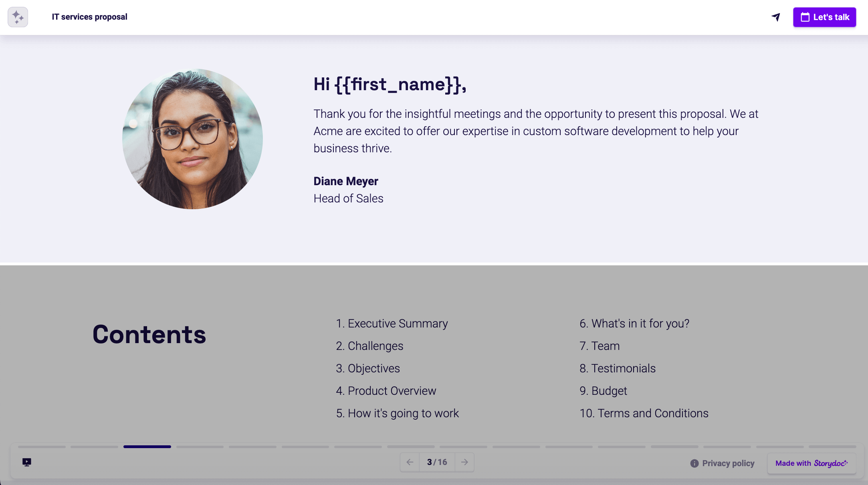Open the Privacy policy link
The height and width of the screenshot is (485, 868).
tap(723, 463)
